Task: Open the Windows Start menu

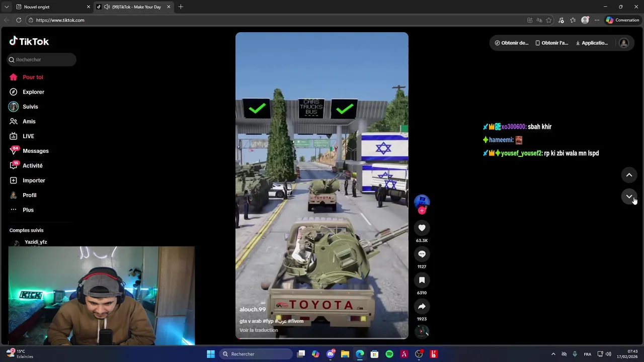Action: [211, 354]
